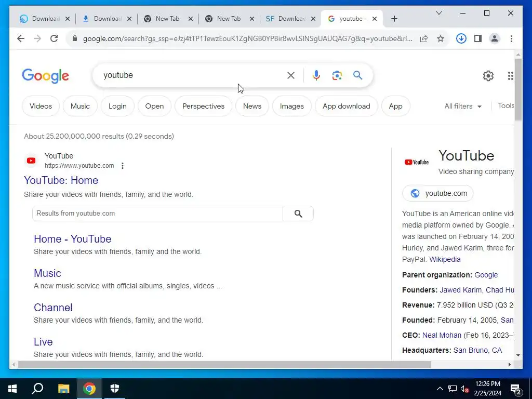Screen dimensions: 532x399
Task: View site info via the address bar lock icon
Action: pyautogui.click(x=75, y=38)
